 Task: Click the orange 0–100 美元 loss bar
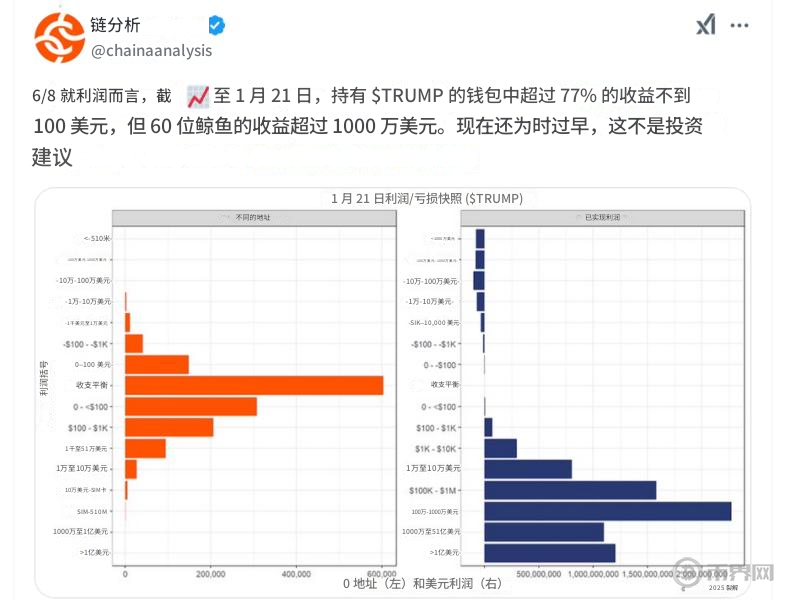[x=157, y=365]
